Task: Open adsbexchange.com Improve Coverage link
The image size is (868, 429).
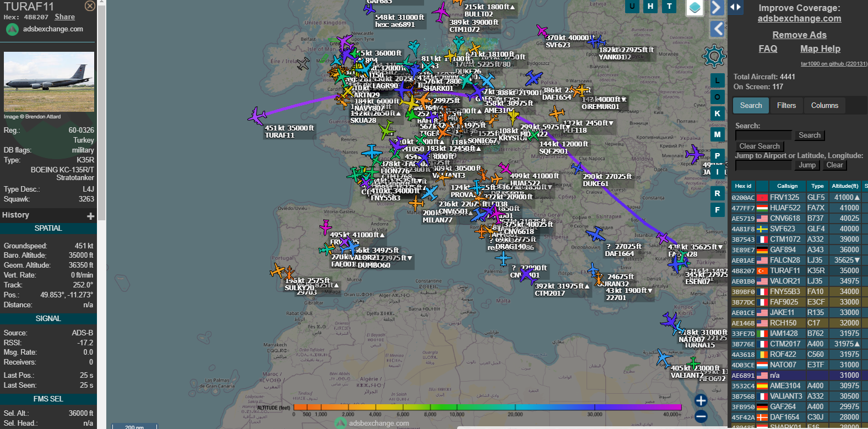Action: pyautogui.click(x=799, y=19)
